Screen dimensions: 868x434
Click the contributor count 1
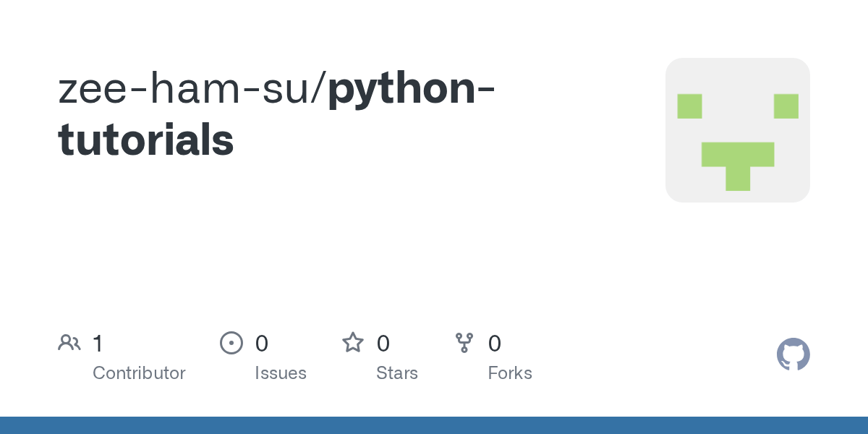pyautogui.click(x=98, y=343)
